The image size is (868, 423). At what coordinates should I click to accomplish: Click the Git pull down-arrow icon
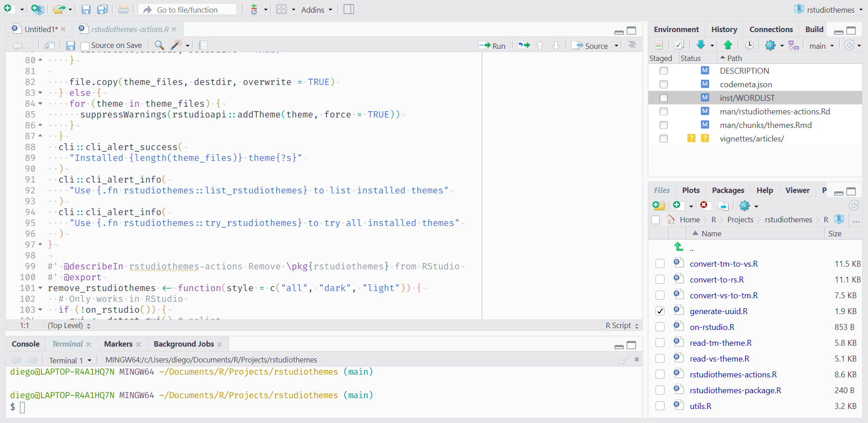point(701,45)
